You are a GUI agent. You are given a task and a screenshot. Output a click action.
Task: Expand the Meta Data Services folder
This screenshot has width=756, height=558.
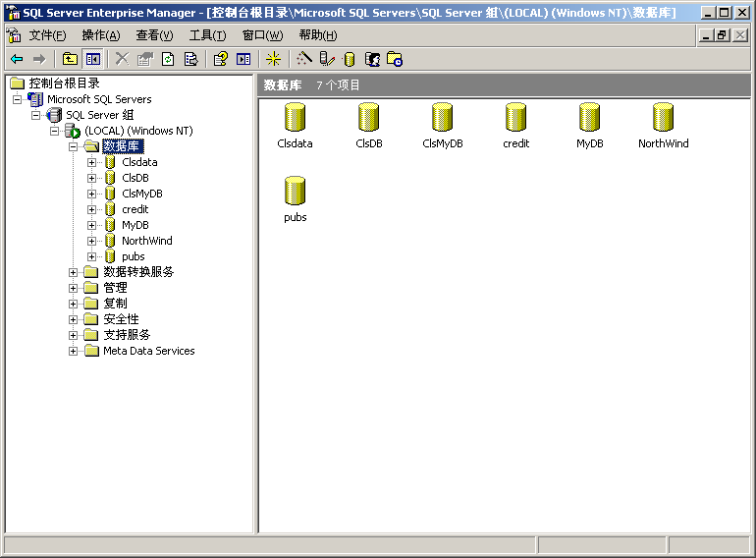[74, 351]
